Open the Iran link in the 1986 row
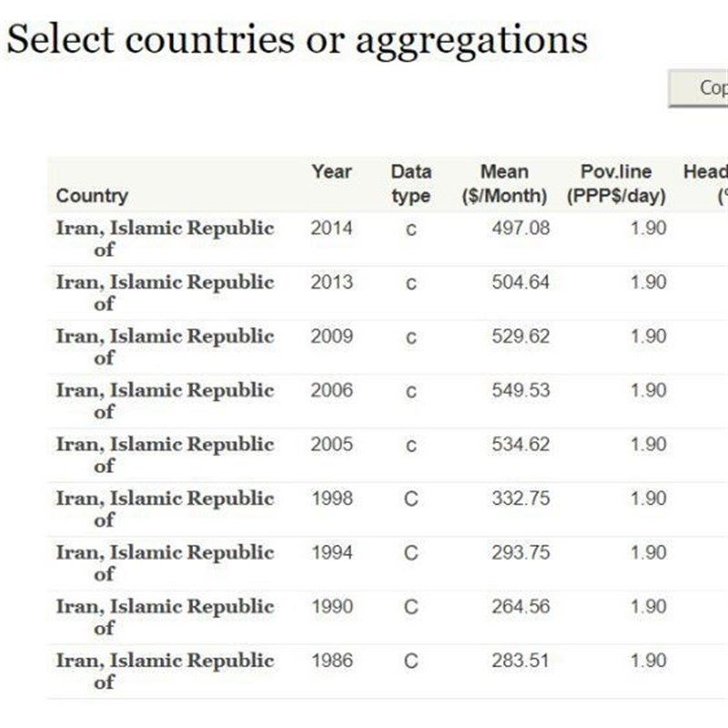728x728 pixels. (x=165, y=672)
